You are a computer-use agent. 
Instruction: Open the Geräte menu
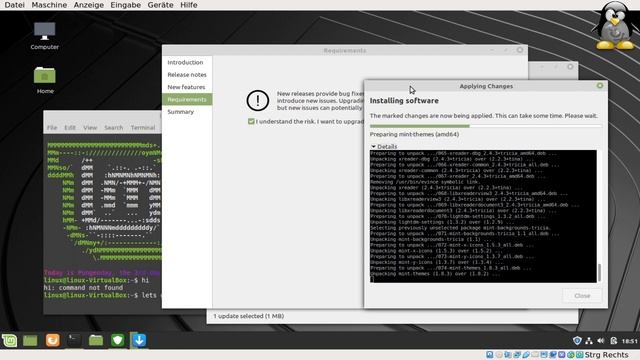[x=160, y=5]
